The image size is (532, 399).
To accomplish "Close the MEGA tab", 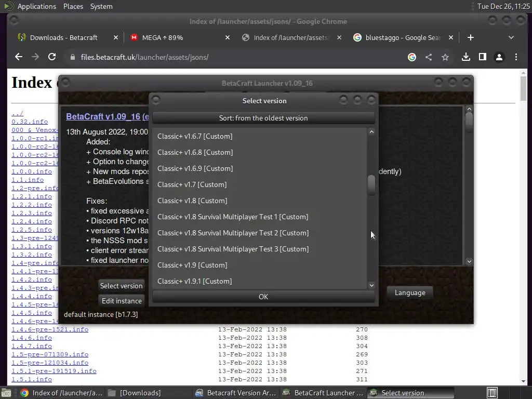I will pos(228,37).
